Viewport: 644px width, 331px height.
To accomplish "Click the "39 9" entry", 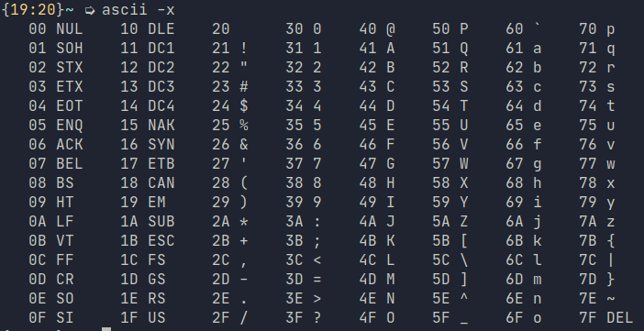I will pyautogui.click(x=304, y=202).
